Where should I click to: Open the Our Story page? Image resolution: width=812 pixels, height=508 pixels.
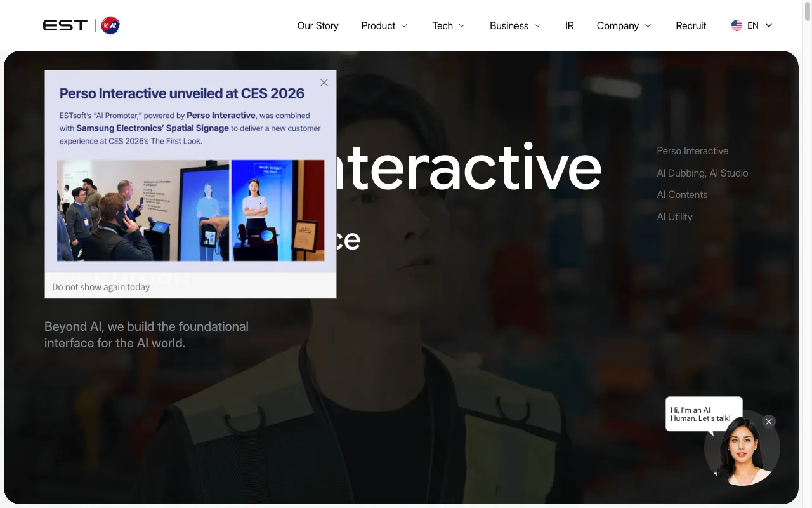click(318, 25)
